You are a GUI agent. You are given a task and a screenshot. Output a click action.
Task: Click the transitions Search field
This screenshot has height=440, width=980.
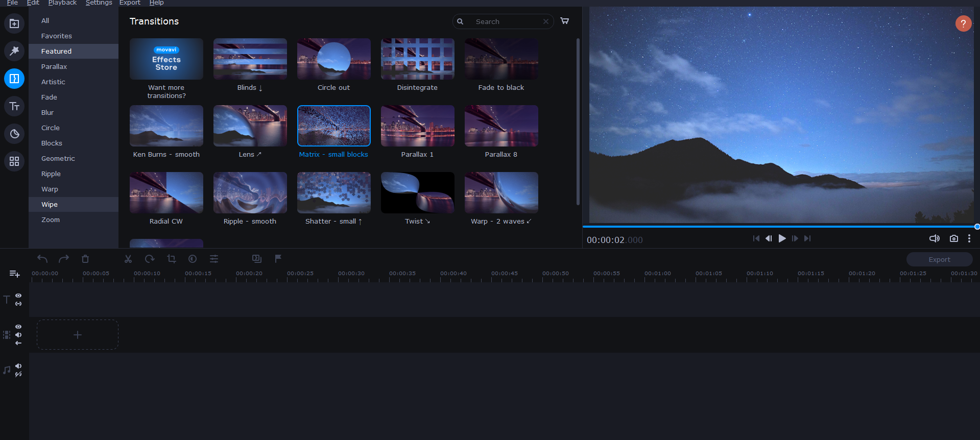(x=503, y=21)
